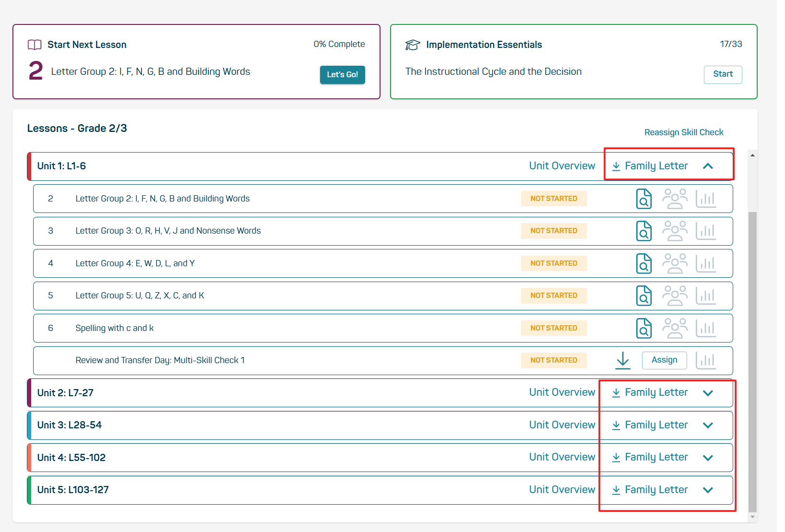Assign the Multi-Skill Check 1
This screenshot has width=785, height=532.
[x=664, y=360]
